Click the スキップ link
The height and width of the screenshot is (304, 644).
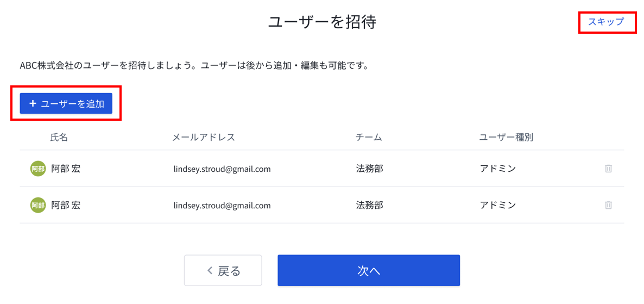[606, 22]
